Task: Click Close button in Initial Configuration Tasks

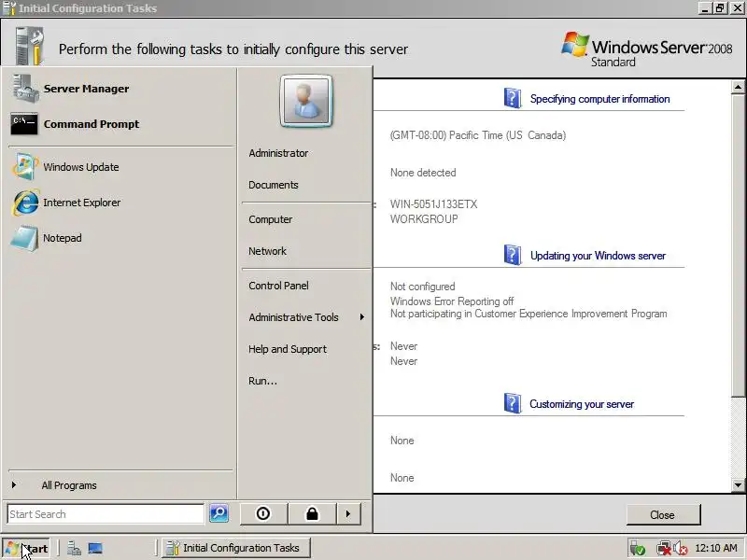Action: coord(663,515)
